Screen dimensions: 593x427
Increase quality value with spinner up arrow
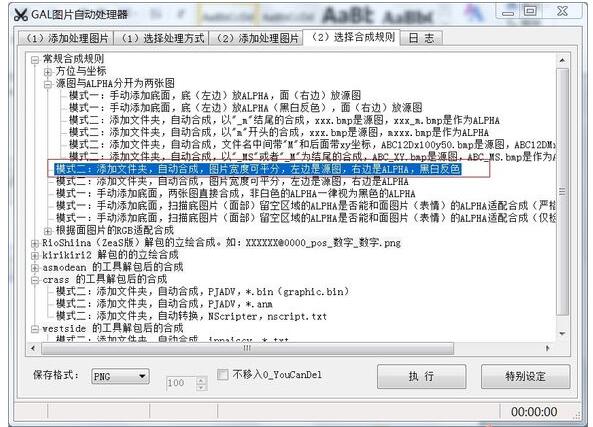click(x=202, y=380)
